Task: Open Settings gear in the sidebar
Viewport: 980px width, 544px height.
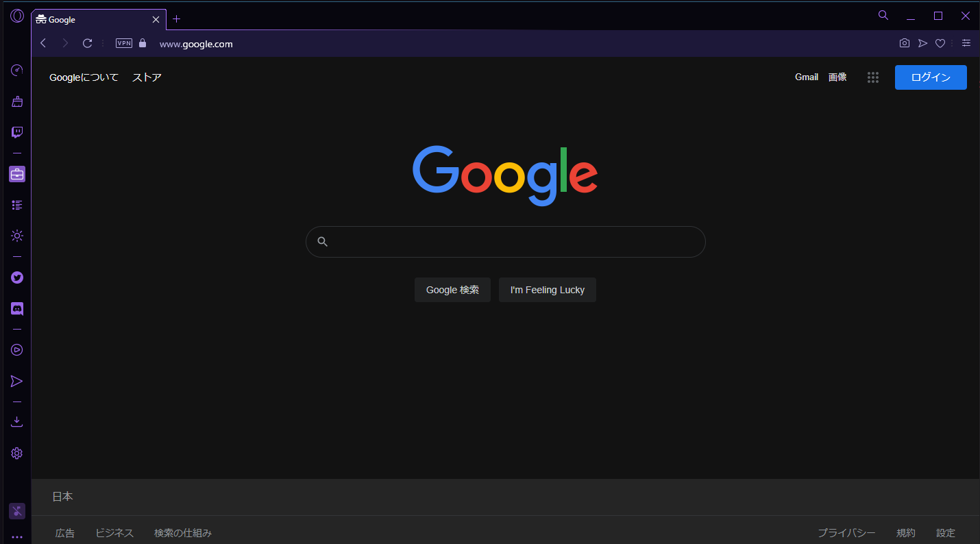Action: (17, 453)
